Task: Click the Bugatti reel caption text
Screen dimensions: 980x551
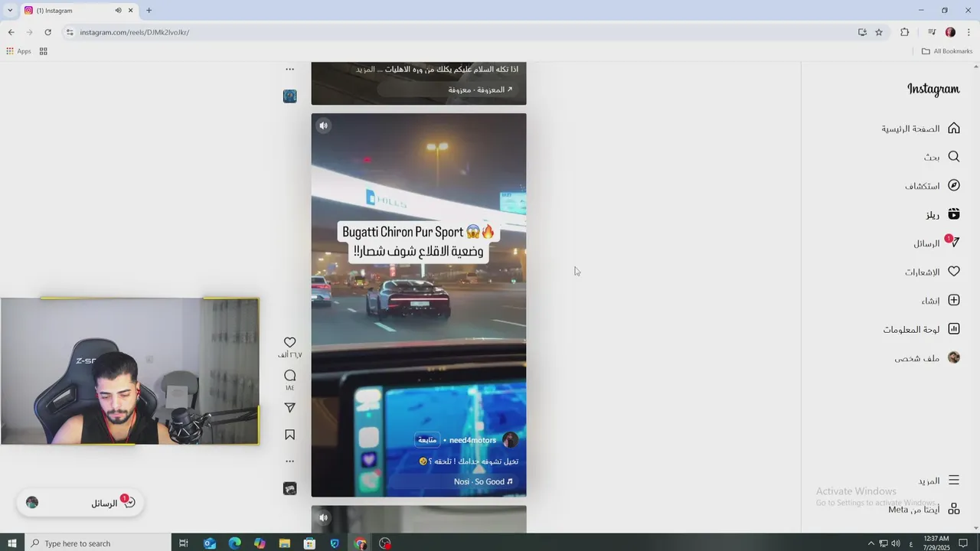Action: (469, 461)
